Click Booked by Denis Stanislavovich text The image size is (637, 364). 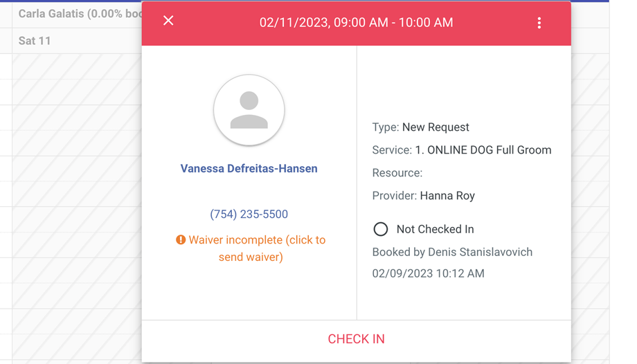pos(452,252)
